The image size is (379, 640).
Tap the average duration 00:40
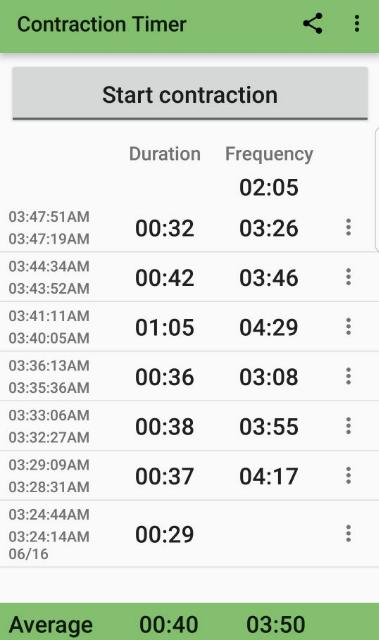click(x=169, y=624)
